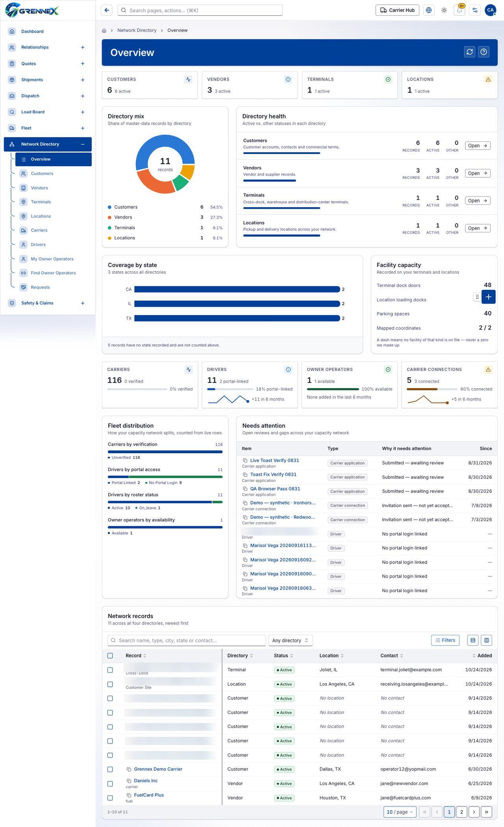The image size is (504, 827).
Task: Check the Joliet, IL terminal row checkbox
Action: [110, 670]
